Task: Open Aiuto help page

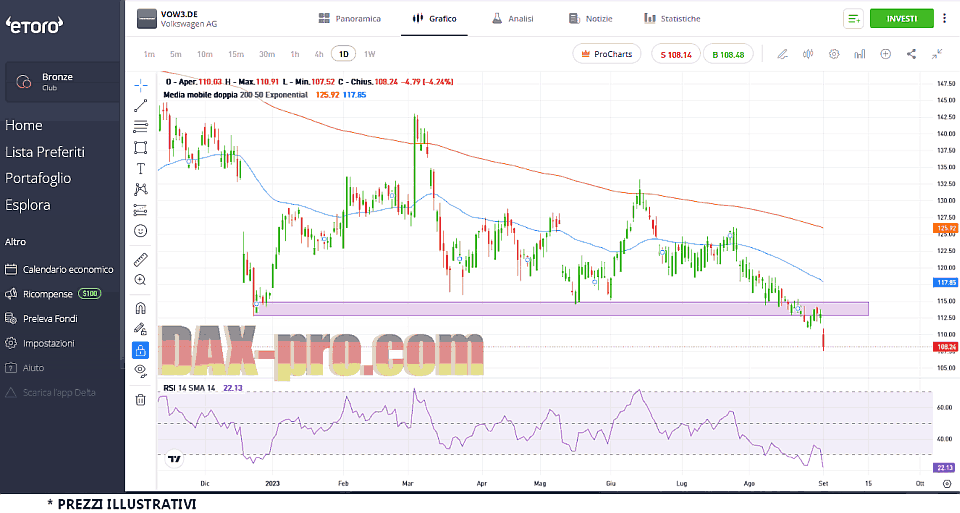Action: (24, 367)
